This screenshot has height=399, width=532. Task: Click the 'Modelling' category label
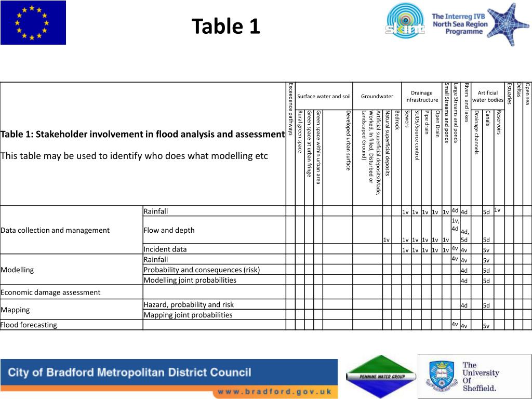point(17,270)
